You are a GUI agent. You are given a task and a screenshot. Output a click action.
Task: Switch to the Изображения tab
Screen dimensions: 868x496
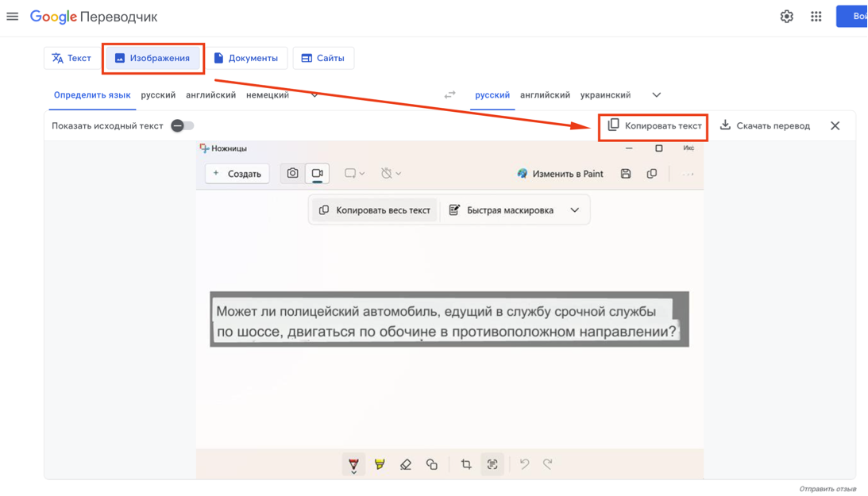[152, 58]
